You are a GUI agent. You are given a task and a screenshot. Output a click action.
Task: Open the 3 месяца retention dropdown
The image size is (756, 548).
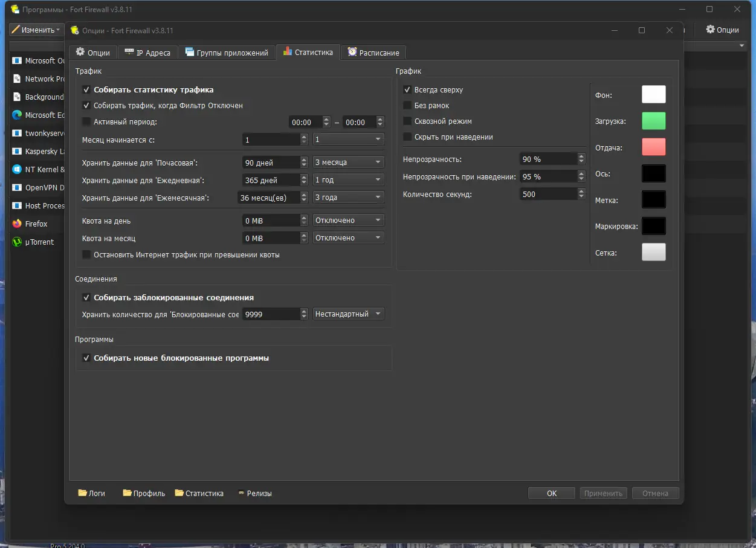coord(349,163)
